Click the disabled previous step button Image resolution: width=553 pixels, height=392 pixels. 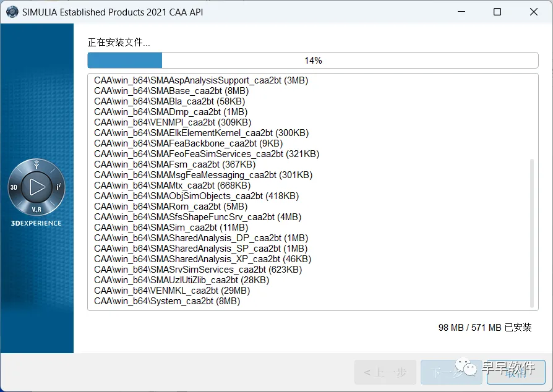click(x=385, y=372)
